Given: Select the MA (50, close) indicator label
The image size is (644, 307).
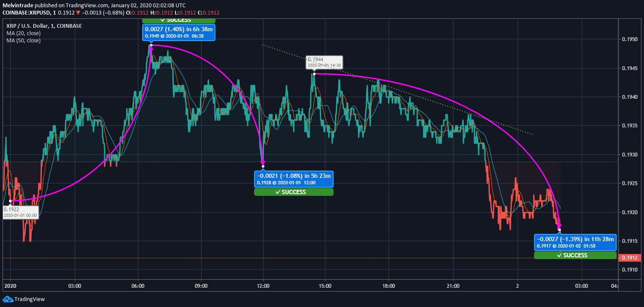Looking at the screenshot, I should coord(23,41).
